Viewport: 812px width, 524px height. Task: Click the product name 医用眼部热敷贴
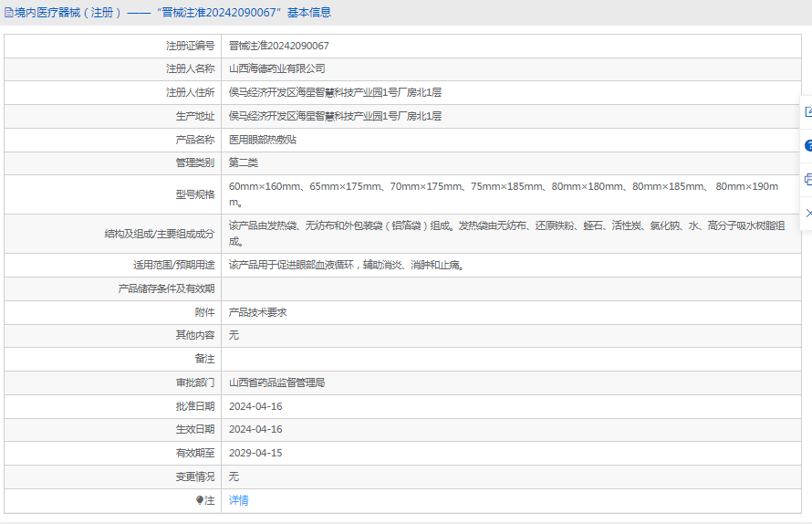(x=262, y=140)
